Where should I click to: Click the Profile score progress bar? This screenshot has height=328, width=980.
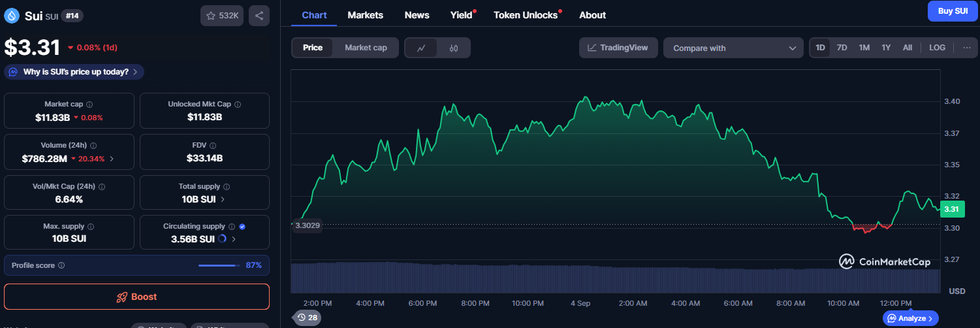(219, 265)
